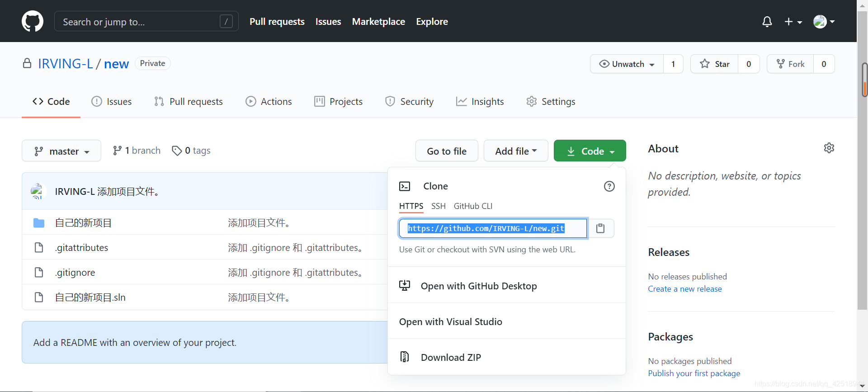This screenshot has width=868, height=392.
Task: Click the forks count 0
Action: pyautogui.click(x=824, y=64)
